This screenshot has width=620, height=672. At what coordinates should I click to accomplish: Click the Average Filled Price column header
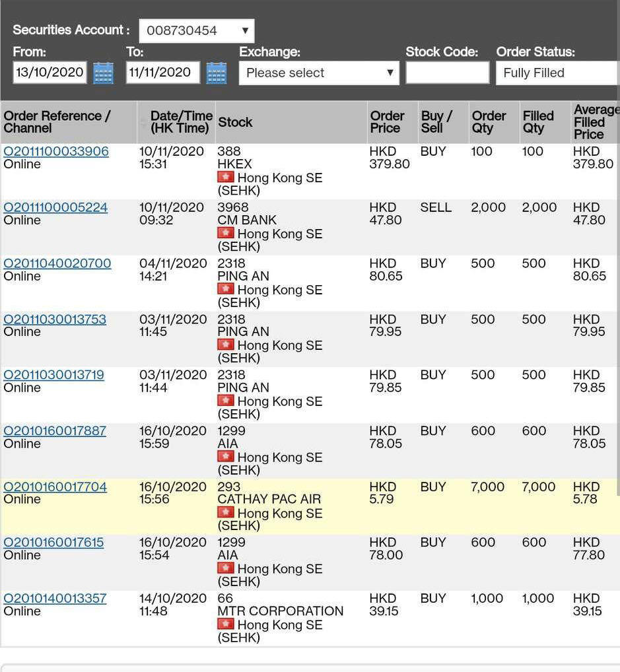[596, 122]
